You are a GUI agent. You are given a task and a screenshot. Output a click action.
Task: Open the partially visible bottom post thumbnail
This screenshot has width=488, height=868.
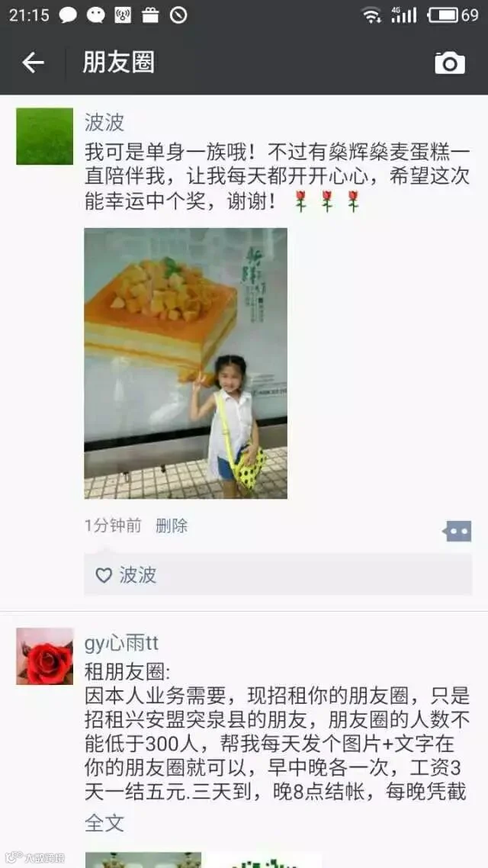143,860
